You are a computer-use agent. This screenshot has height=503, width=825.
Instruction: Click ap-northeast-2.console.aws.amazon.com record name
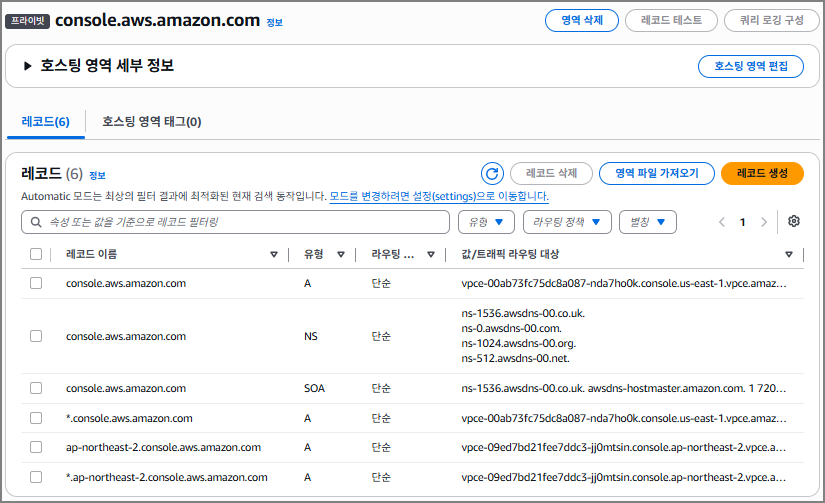click(x=163, y=447)
